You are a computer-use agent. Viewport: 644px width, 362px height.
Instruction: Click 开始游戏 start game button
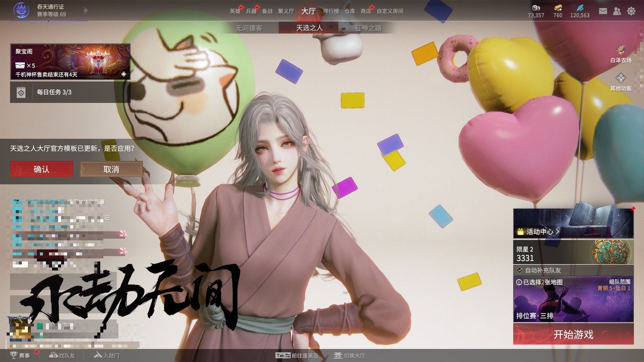coord(573,334)
